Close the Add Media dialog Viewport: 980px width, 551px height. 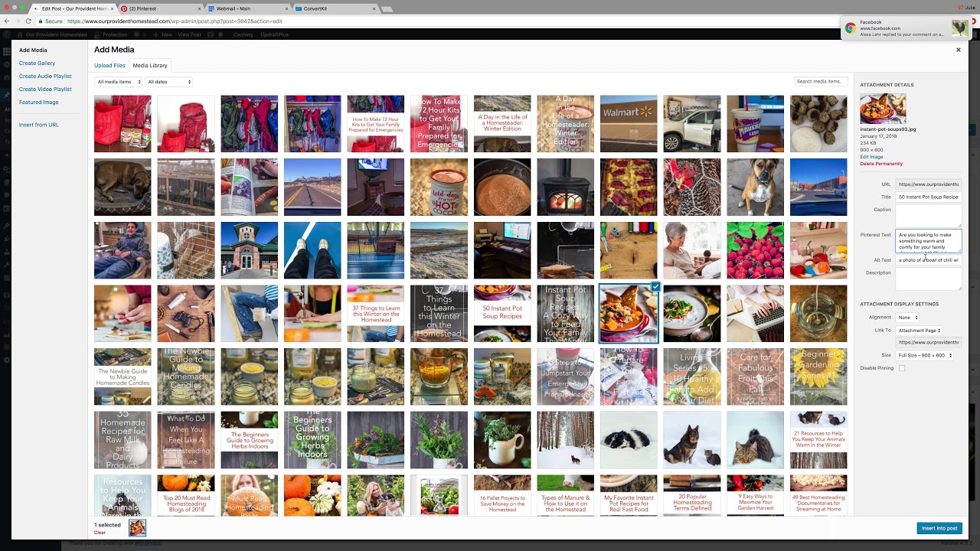click(x=958, y=50)
